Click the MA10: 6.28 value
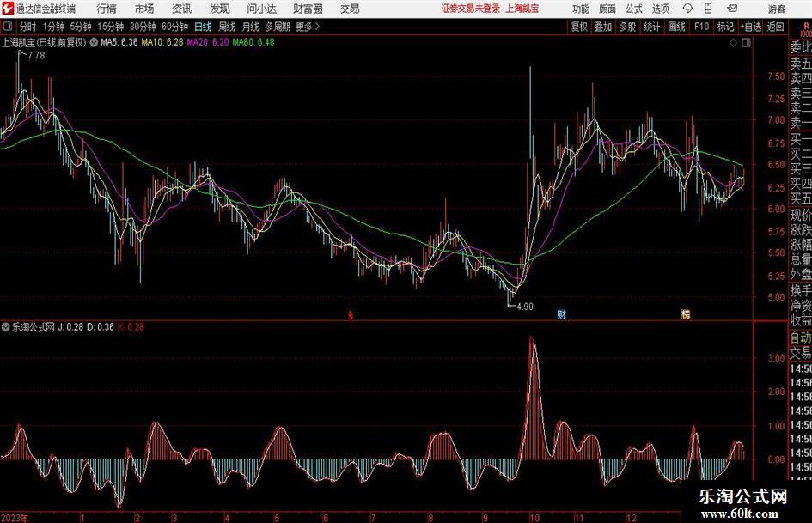812x523 pixels. [162, 42]
